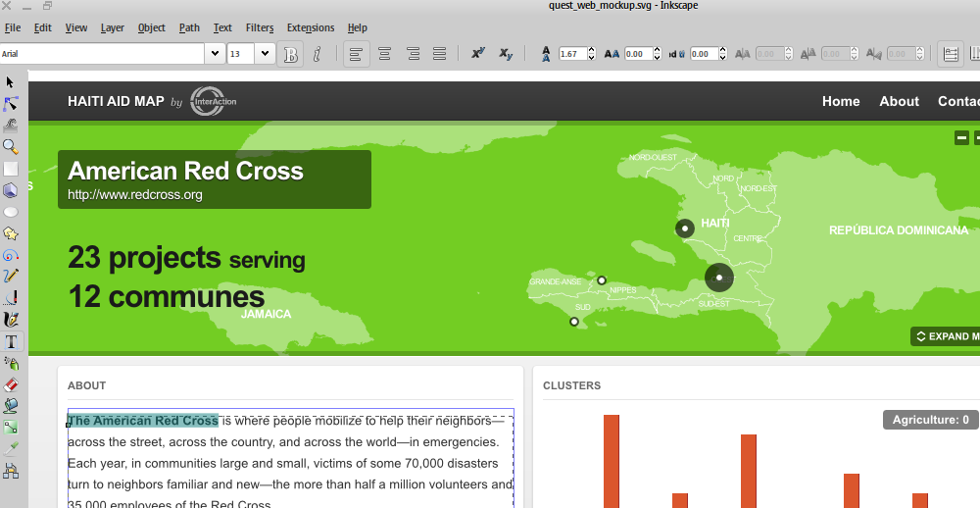980x508 pixels.
Task: Pick the Spray tool
Action: [x=10, y=363]
